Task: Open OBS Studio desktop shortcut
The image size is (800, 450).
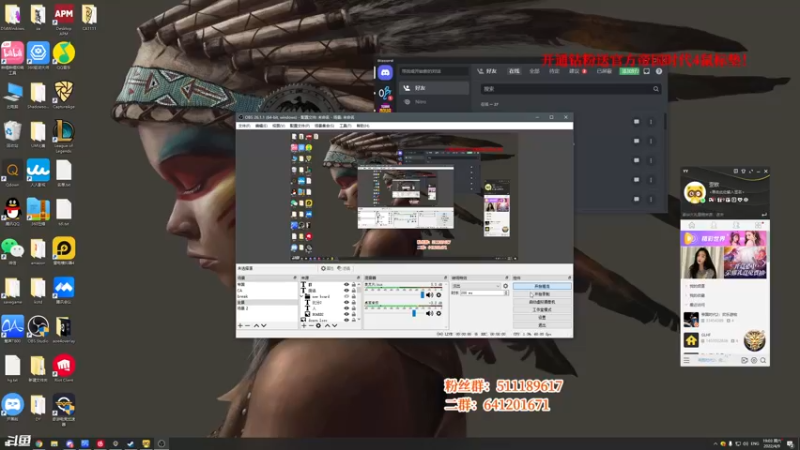Action: (38, 329)
